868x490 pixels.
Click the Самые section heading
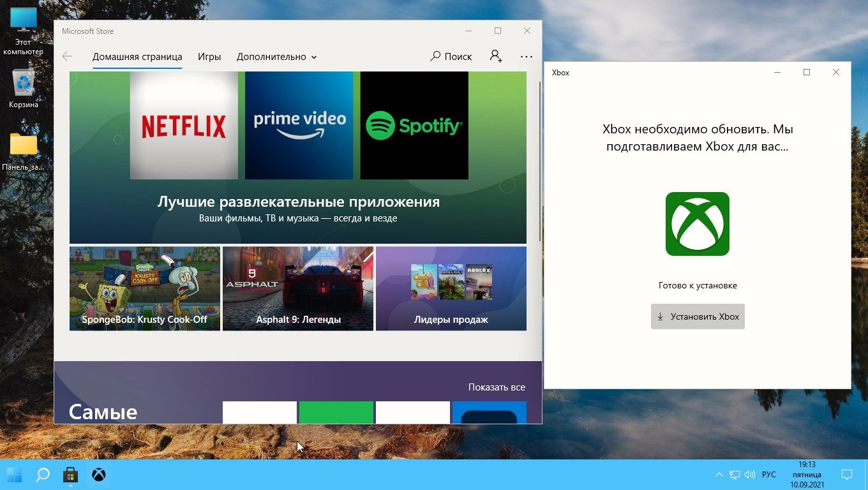(103, 412)
